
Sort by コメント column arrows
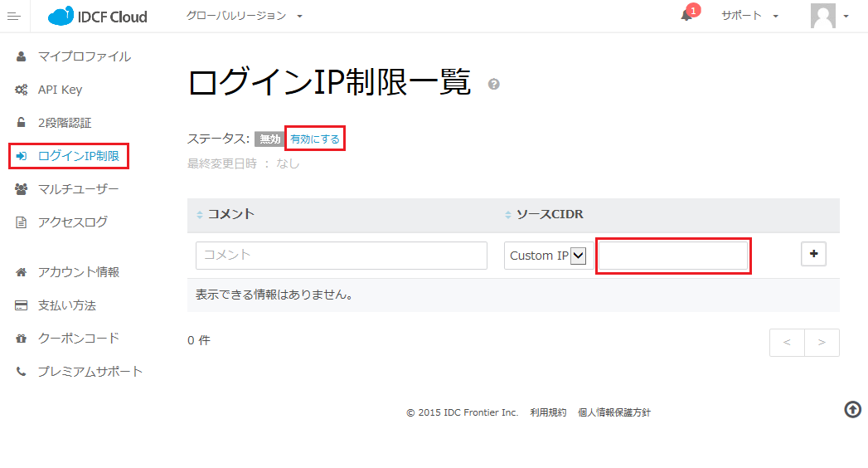click(199, 215)
